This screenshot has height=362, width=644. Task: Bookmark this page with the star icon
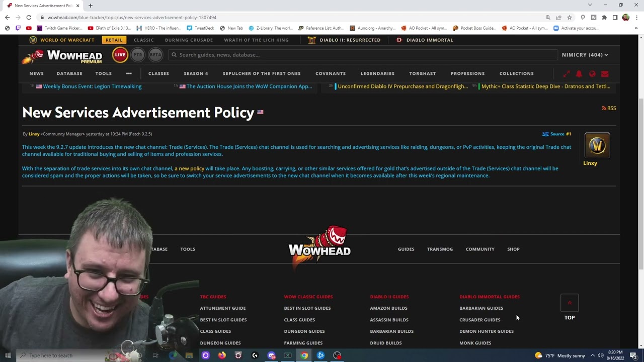pos(570,17)
